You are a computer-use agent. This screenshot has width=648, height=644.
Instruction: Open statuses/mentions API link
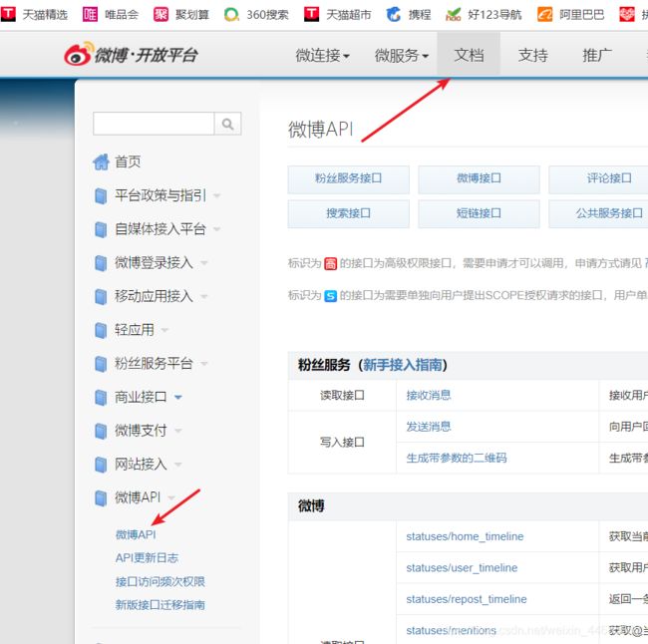click(x=451, y=630)
